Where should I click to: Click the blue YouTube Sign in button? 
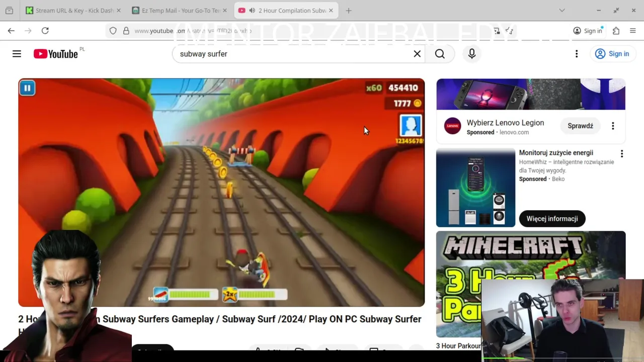click(x=612, y=54)
